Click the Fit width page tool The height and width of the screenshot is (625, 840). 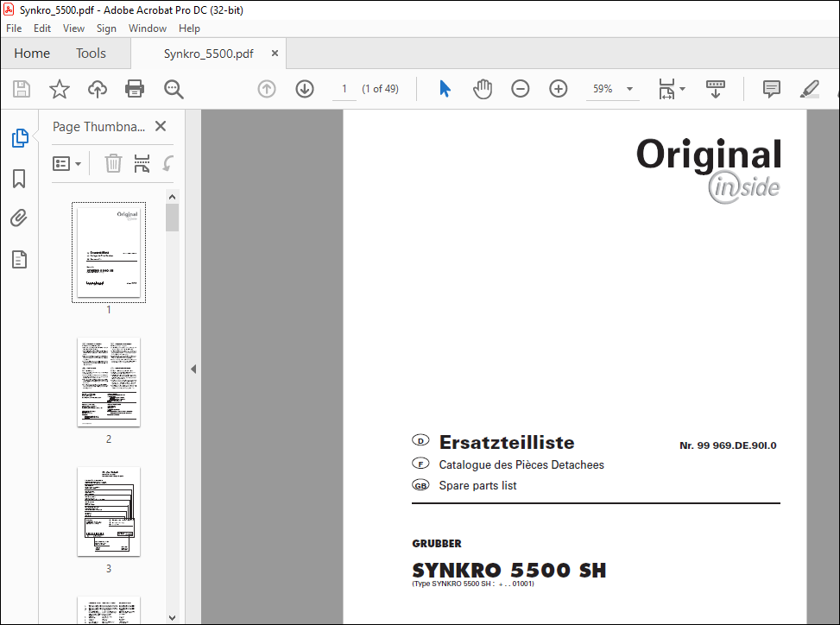667,89
